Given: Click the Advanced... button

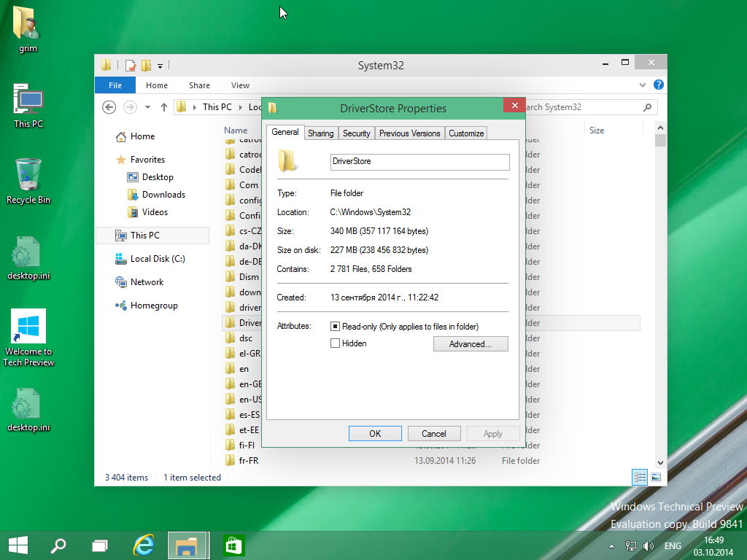Looking at the screenshot, I should point(471,344).
